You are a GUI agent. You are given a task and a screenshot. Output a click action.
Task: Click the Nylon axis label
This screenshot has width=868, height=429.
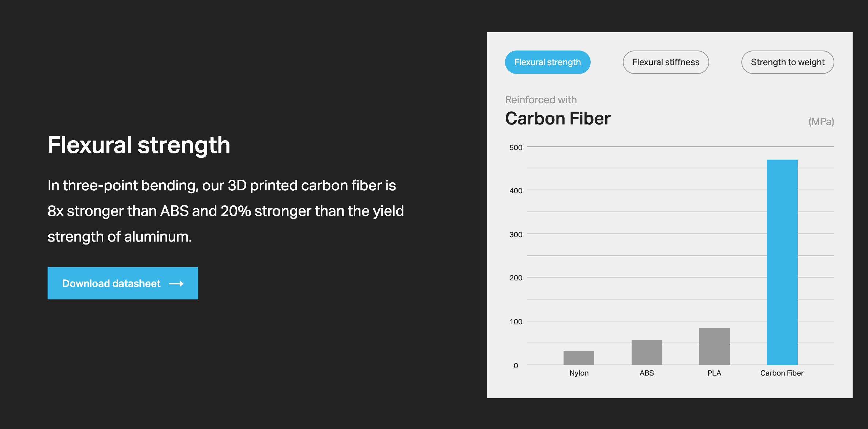pyautogui.click(x=579, y=373)
